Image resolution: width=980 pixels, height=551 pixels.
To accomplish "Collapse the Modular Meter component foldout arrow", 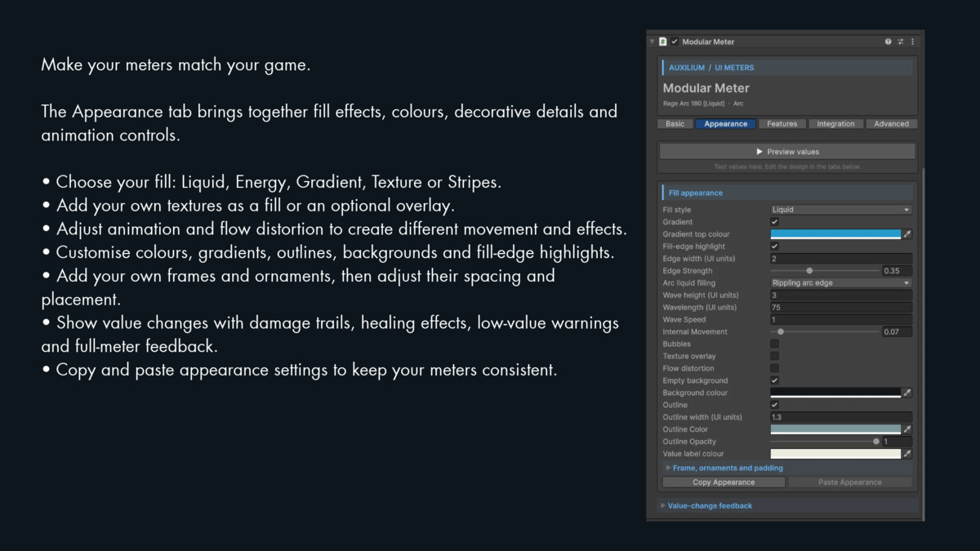I will [652, 42].
